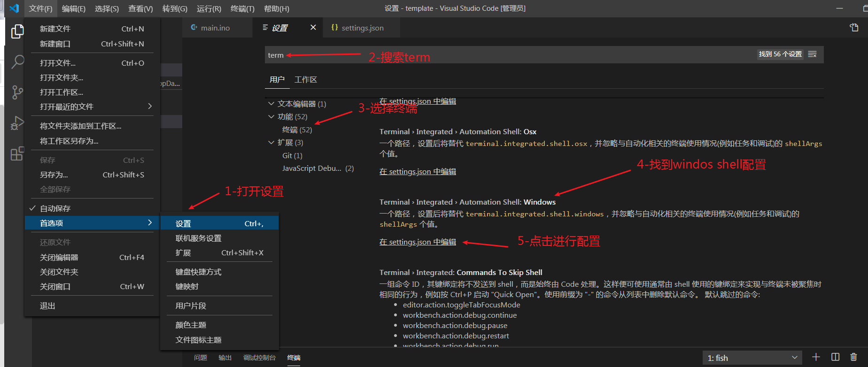Open the 选择(S) menu
Image resolution: width=868 pixels, height=367 pixels.
[x=107, y=8]
